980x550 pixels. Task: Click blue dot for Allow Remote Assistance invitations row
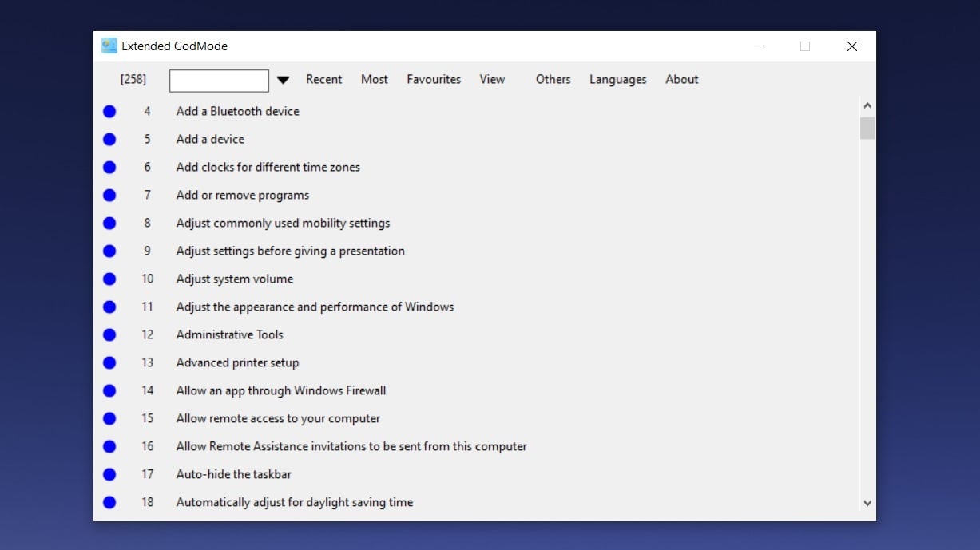[109, 447]
